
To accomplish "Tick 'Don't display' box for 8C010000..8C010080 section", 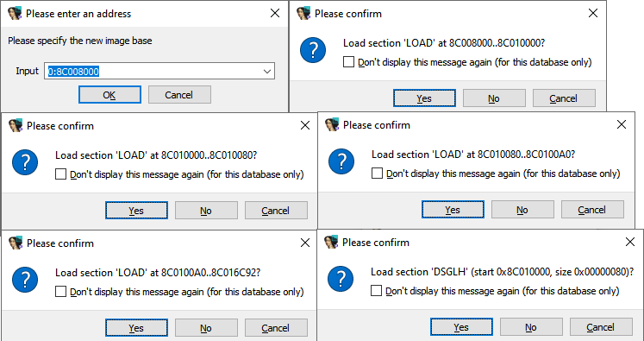I will [60, 174].
